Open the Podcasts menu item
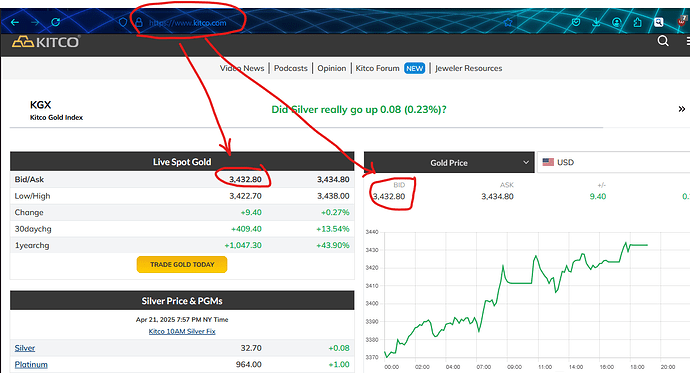 click(x=290, y=68)
